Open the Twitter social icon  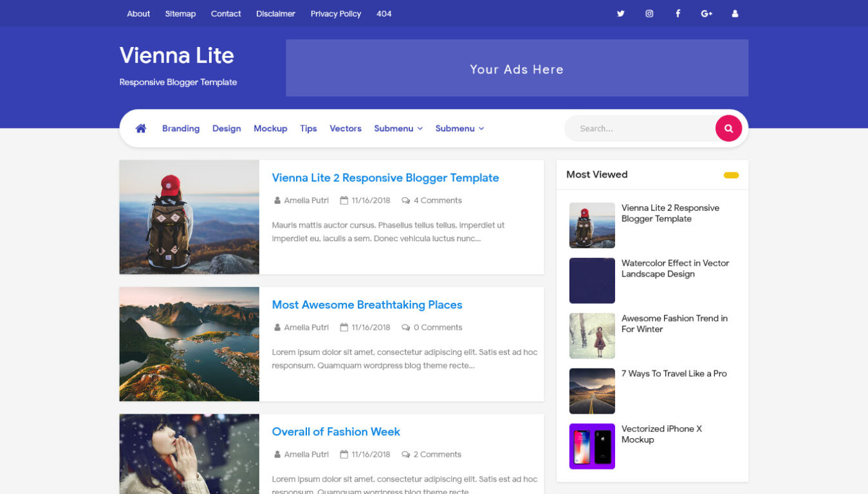[x=620, y=14]
